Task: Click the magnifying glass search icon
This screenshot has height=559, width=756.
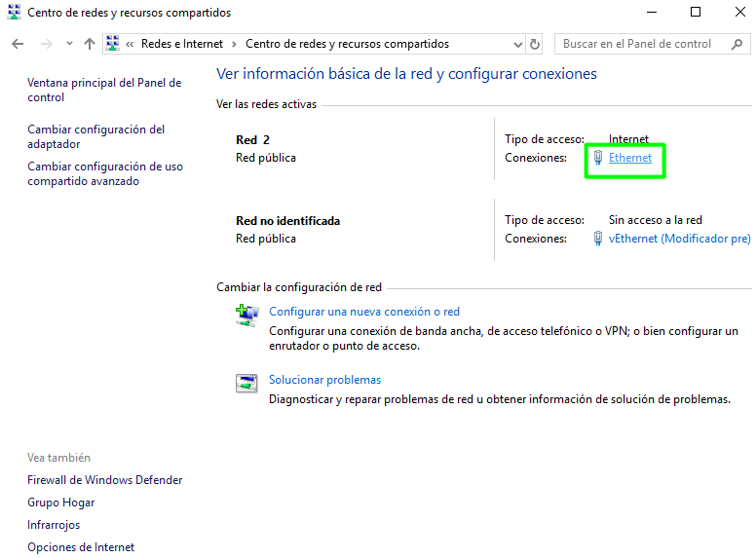Action: click(737, 44)
